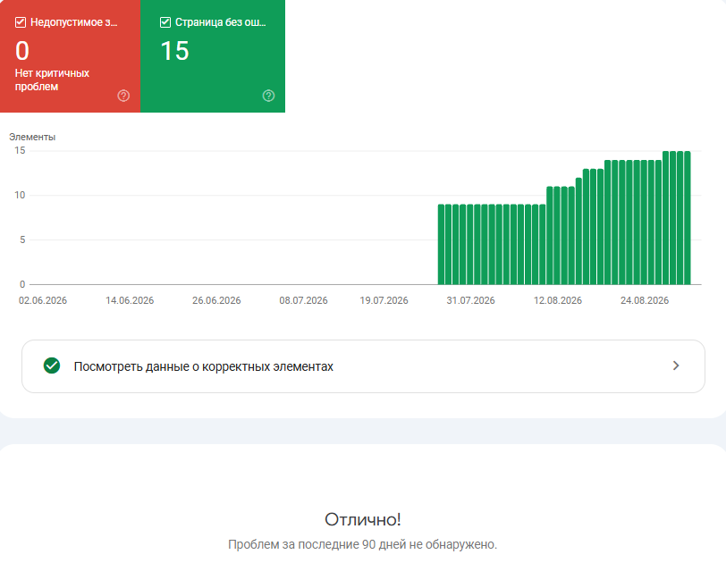Click the 02.06.2026 date label on chart axis
Screen dimensions: 726x588
43,301
